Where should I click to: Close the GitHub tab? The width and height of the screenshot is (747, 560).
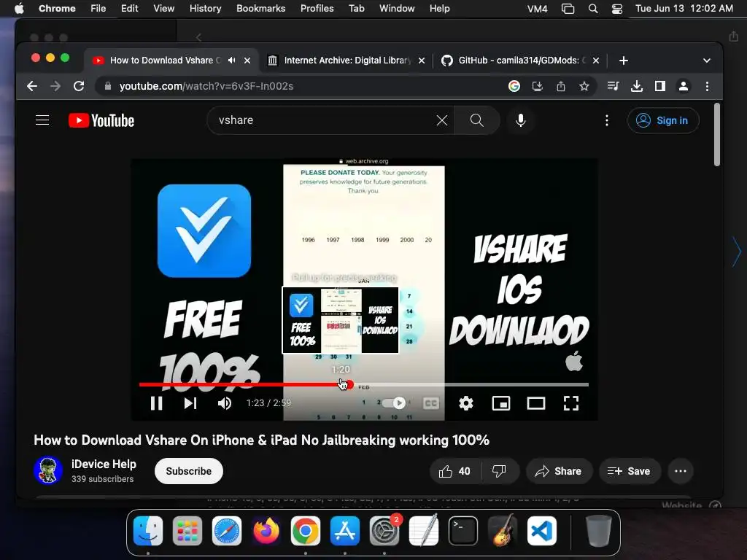pyautogui.click(x=595, y=61)
